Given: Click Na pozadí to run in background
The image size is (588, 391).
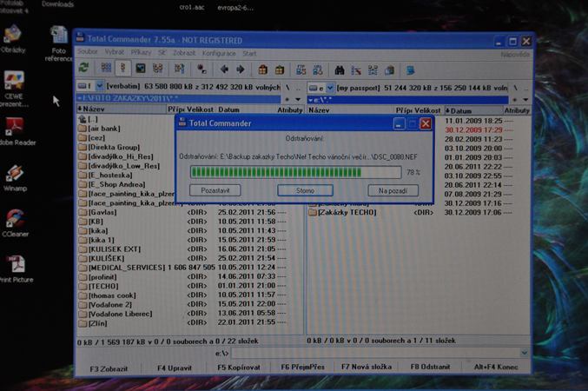Looking at the screenshot, I should 393,190.
